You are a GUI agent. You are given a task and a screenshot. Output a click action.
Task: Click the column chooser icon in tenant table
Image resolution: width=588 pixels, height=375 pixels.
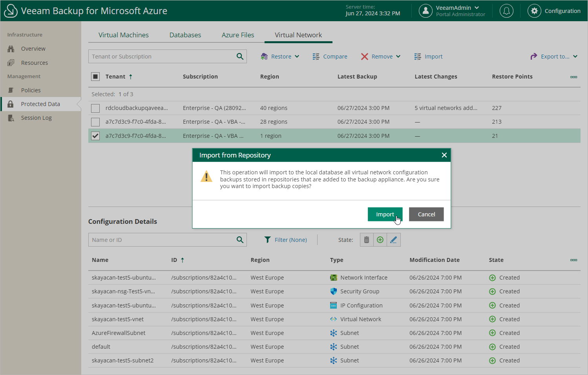point(573,77)
